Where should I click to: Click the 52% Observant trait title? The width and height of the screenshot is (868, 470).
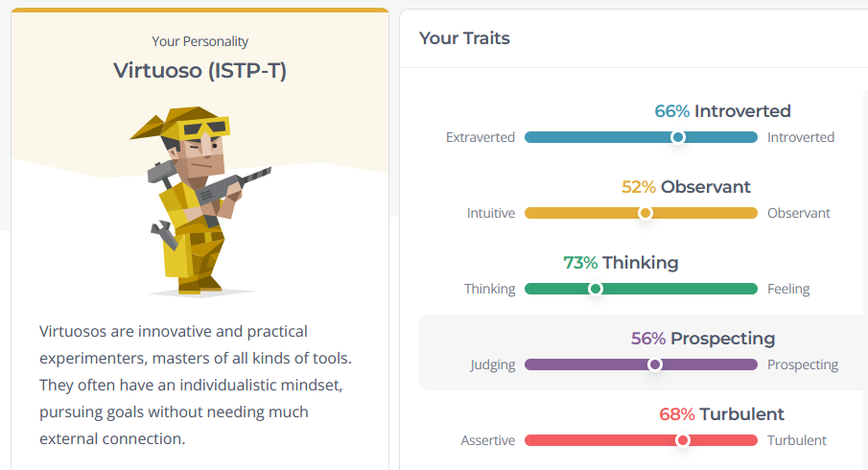686,187
